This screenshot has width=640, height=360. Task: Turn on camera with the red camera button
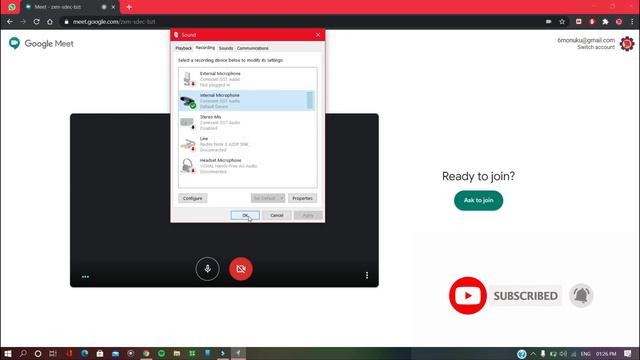(x=241, y=269)
